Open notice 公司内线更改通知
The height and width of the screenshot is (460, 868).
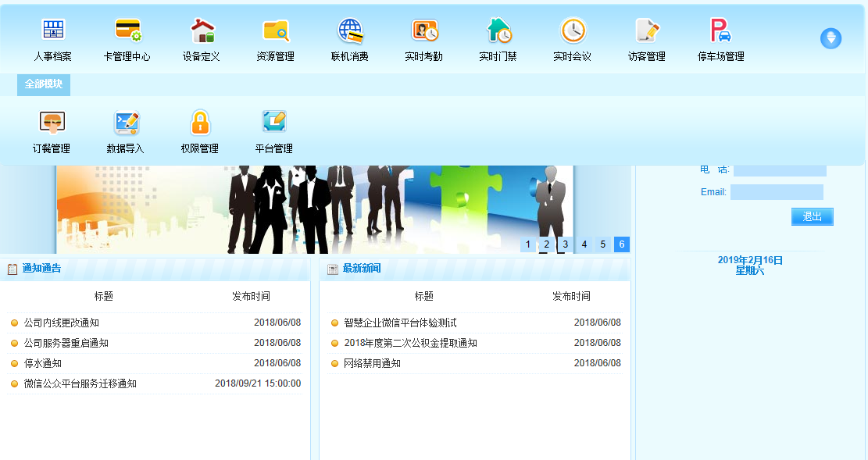coord(62,323)
